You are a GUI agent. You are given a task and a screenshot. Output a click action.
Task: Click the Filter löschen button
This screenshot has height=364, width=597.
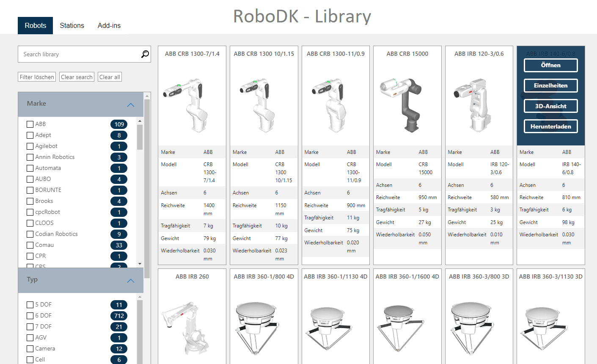tap(37, 77)
